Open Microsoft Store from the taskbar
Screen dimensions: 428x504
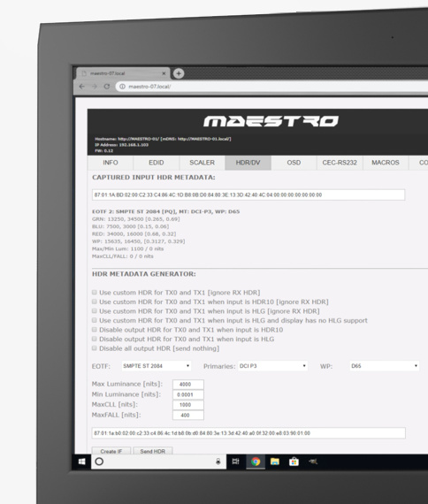(294, 462)
